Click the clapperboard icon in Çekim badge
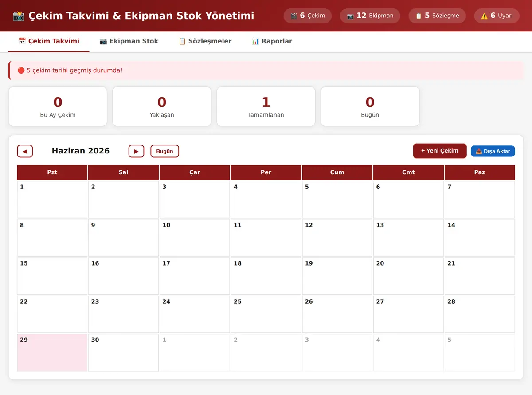532x395 pixels. coord(293,16)
